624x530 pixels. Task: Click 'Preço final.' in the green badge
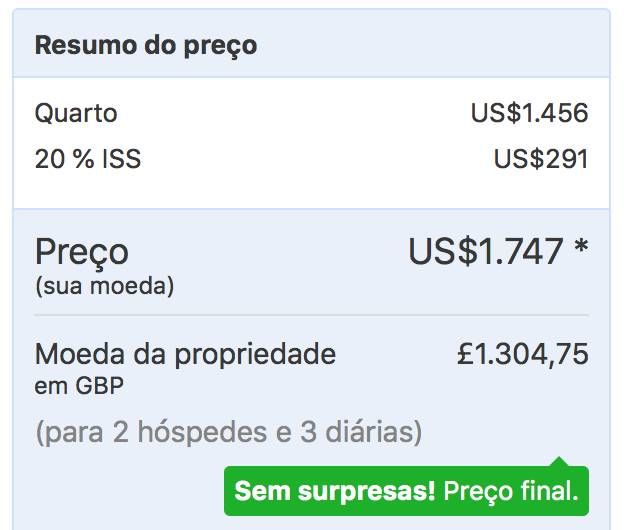pyautogui.click(x=511, y=491)
